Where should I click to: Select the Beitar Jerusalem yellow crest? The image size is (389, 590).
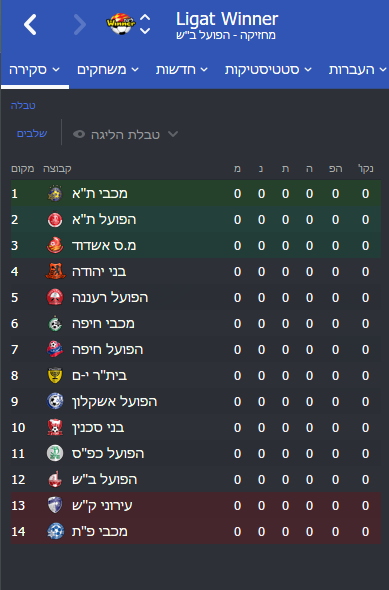[55, 376]
